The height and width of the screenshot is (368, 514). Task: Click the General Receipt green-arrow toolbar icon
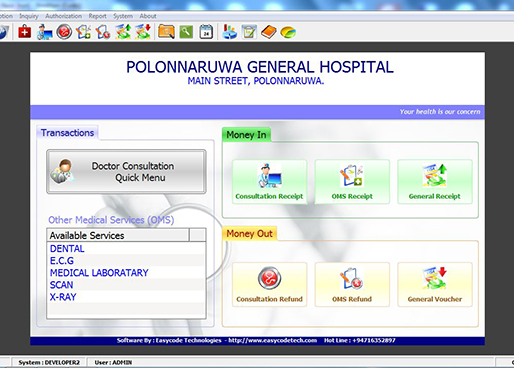123,32
